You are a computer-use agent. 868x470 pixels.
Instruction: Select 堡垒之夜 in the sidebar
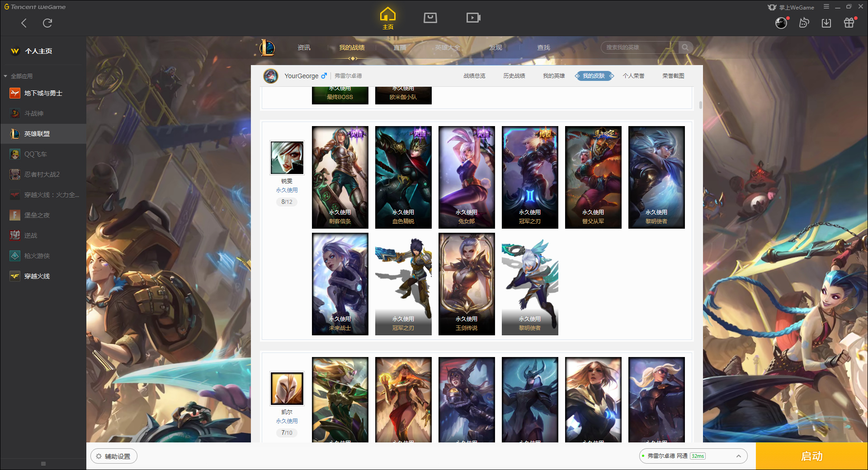[x=43, y=215]
